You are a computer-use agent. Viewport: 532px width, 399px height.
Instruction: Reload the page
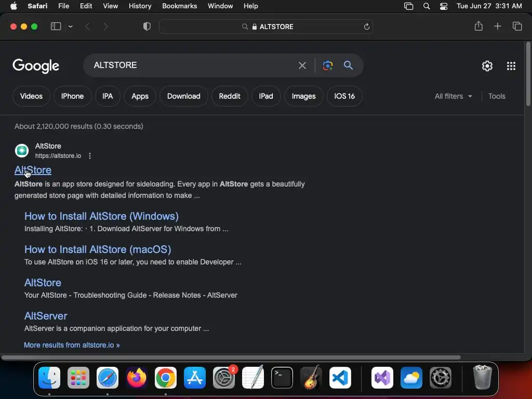click(x=366, y=26)
